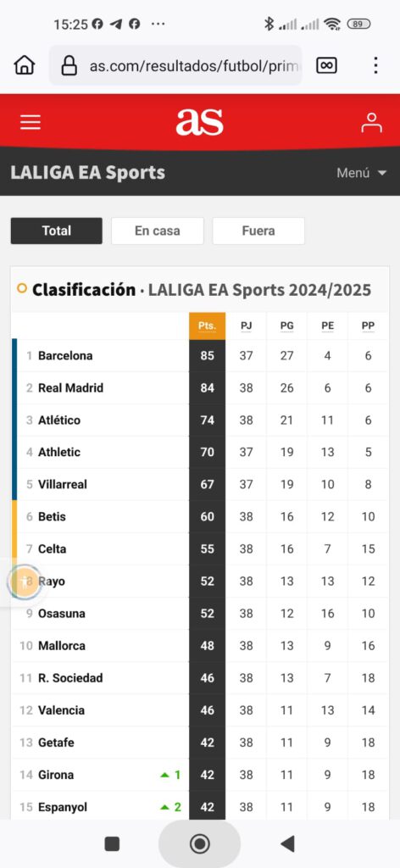Open the hamburger menu in the red header
This screenshot has height=868, width=400.
(31, 122)
